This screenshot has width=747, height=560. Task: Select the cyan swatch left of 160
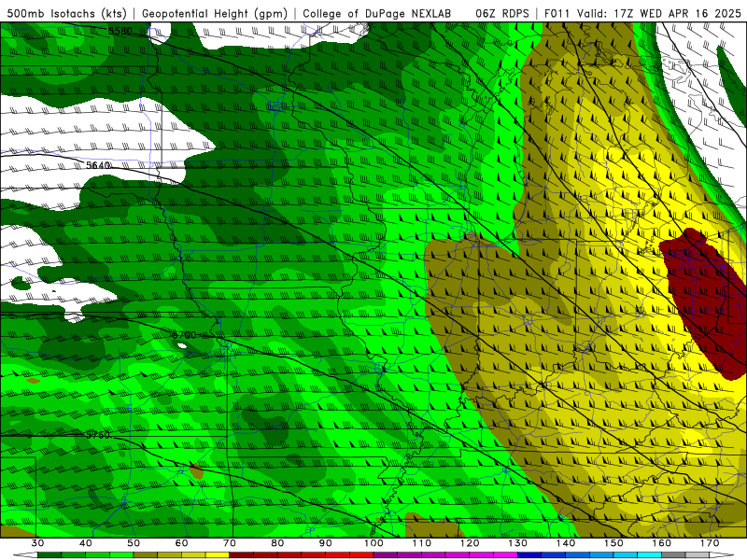tap(650, 555)
